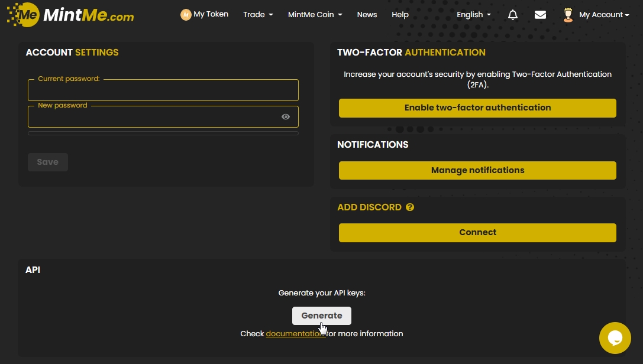Open the English language dropdown
This screenshot has width=643, height=364.
(474, 15)
